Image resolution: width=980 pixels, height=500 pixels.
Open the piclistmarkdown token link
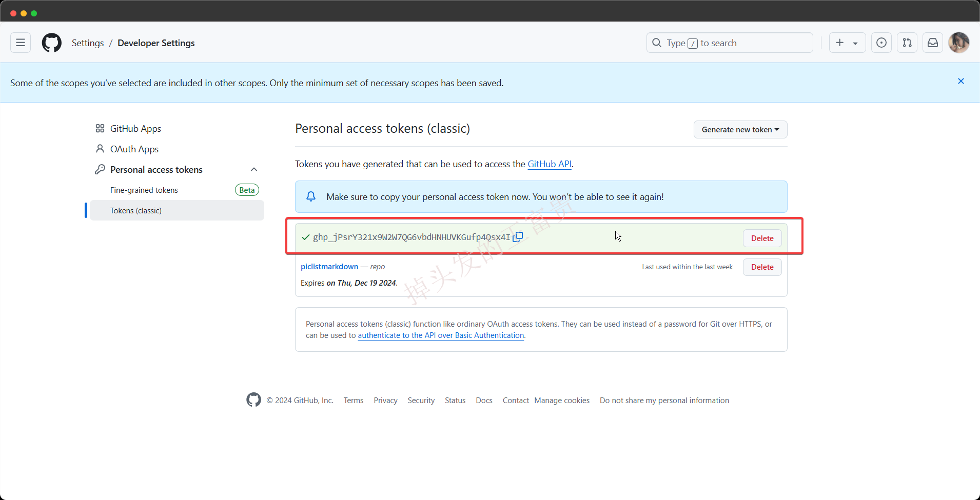329,267
